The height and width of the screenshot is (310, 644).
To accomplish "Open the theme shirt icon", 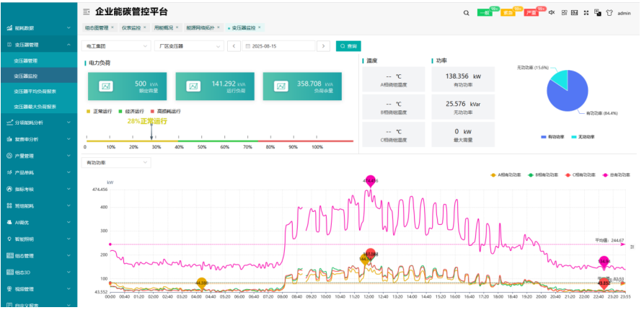I will 609,12.
